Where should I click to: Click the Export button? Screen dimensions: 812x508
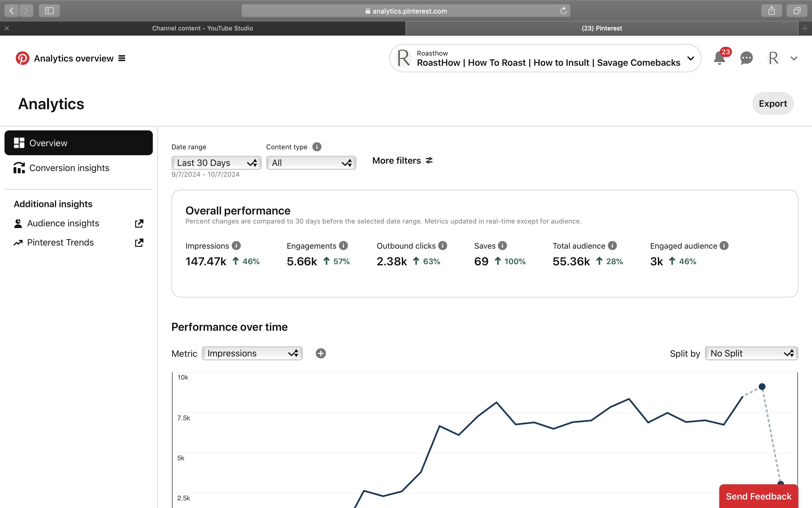coord(773,104)
